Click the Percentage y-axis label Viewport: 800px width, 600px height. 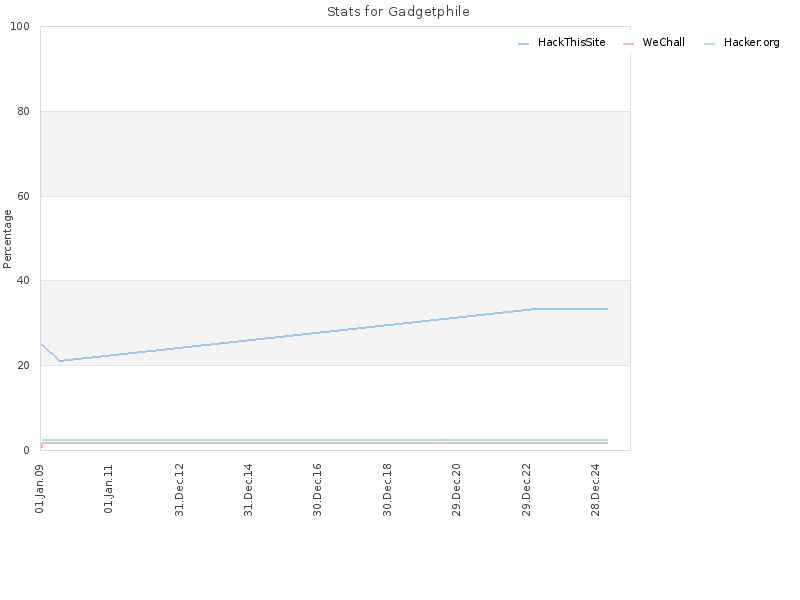7,239
